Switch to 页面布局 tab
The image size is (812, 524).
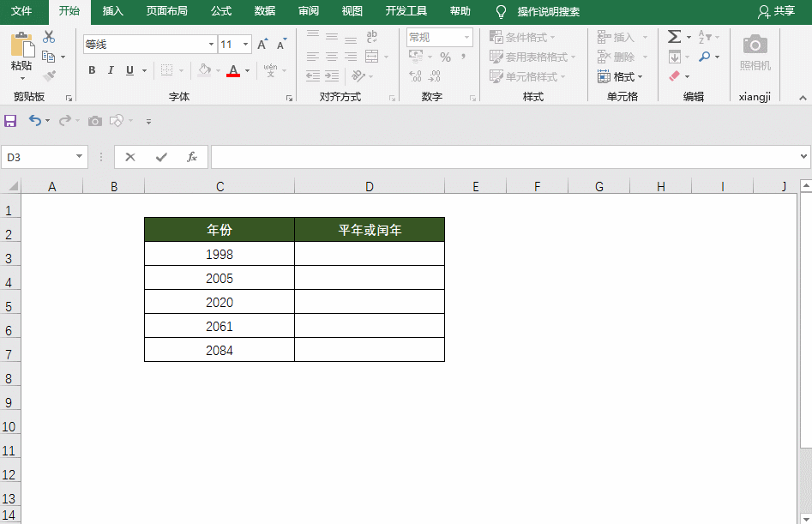pyautogui.click(x=166, y=11)
